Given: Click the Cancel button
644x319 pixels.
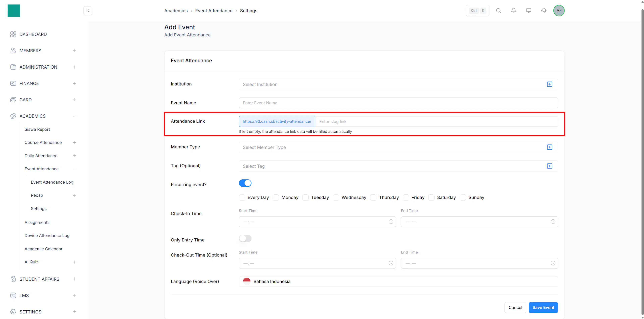Looking at the screenshot, I should pos(515,307).
